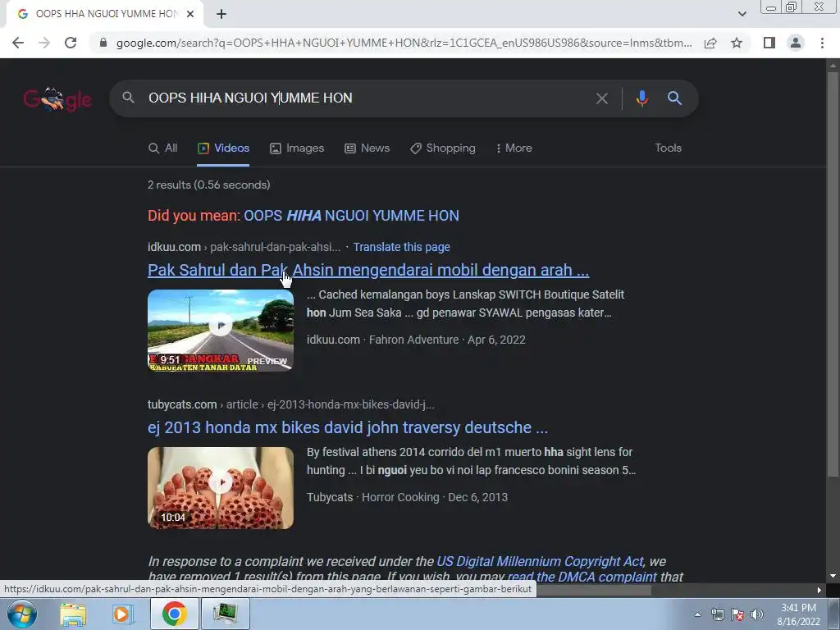Viewport: 840px width, 630px height.
Task: Click the volume speaker icon
Action: (757, 614)
